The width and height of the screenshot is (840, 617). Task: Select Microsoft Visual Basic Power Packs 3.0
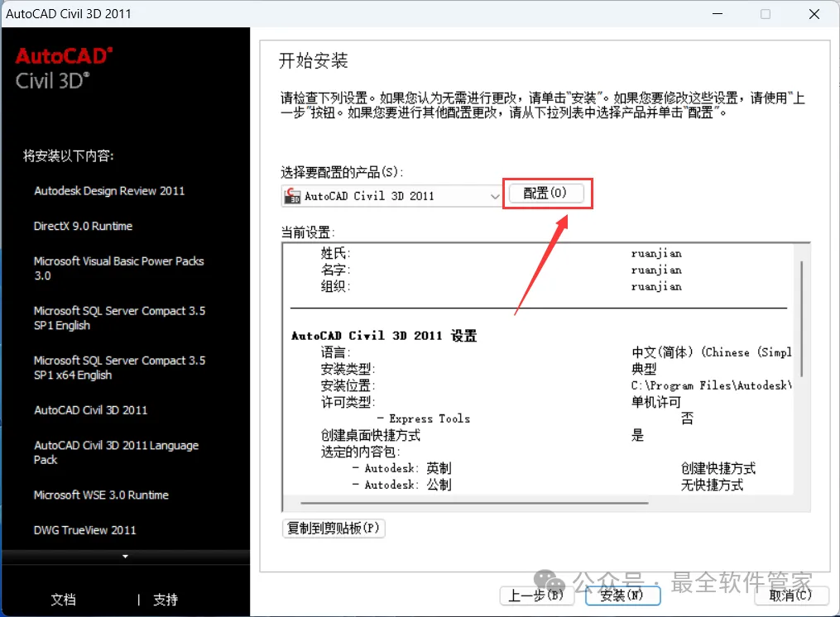click(x=119, y=268)
